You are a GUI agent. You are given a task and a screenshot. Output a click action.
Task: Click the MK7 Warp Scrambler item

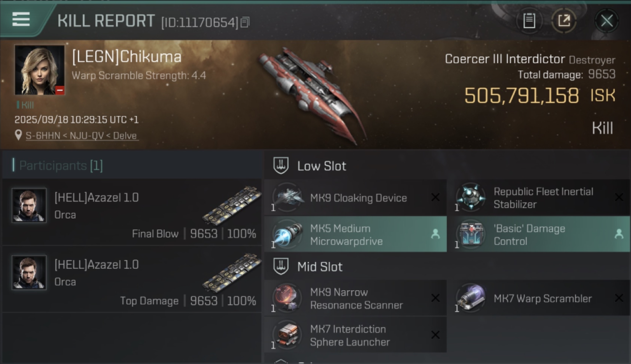[539, 298]
